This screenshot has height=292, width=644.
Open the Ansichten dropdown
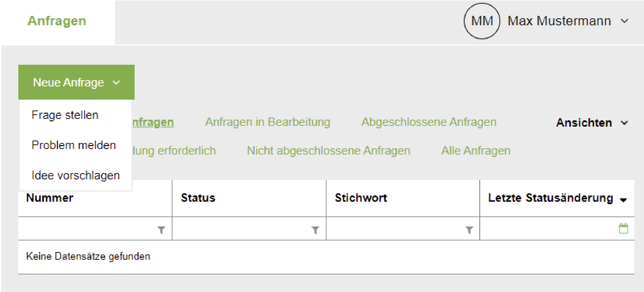coord(592,123)
